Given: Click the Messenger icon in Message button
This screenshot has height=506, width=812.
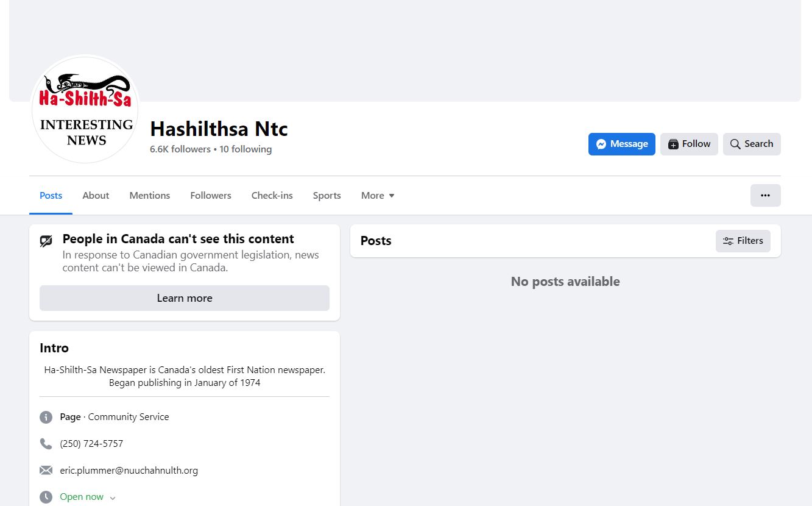Looking at the screenshot, I should click(x=601, y=144).
